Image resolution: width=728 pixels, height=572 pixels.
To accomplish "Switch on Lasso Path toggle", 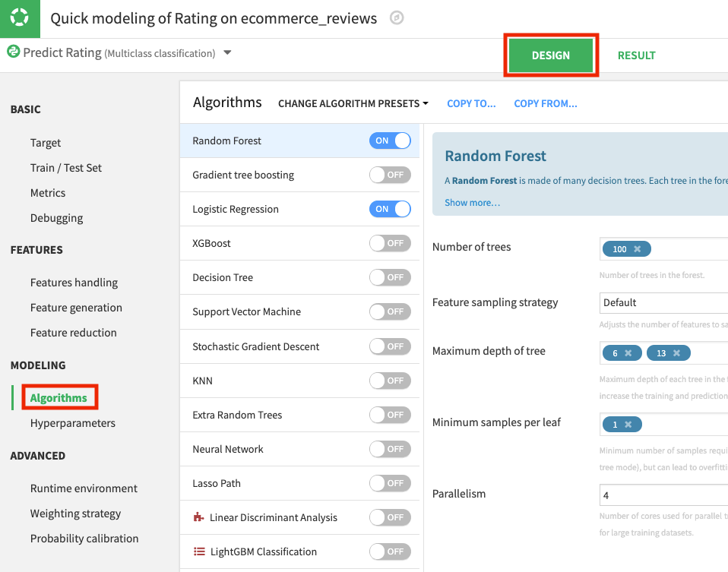I will click(x=390, y=483).
